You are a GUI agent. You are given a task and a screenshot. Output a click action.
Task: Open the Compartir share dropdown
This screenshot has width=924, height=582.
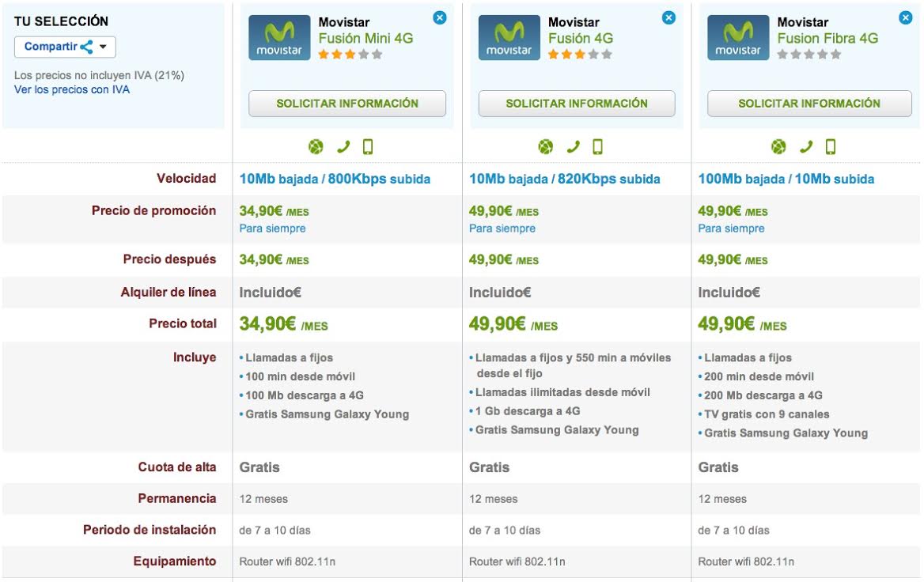pyautogui.click(x=65, y=47)
